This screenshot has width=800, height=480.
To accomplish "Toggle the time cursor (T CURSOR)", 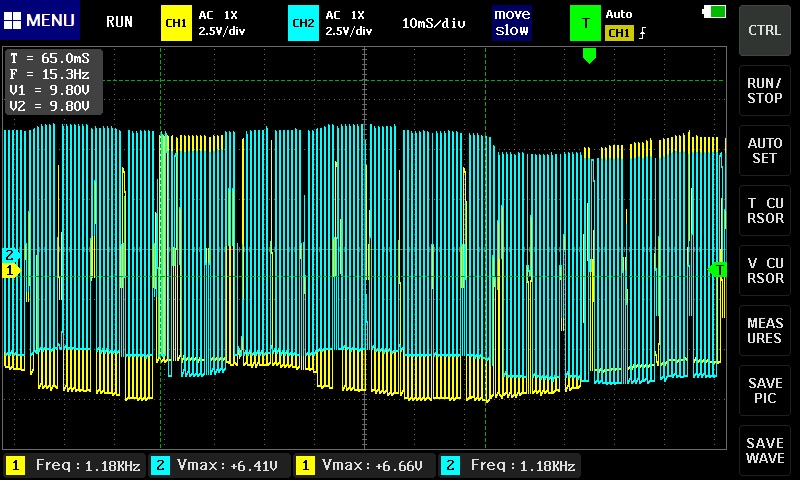I will click(765, 210).
